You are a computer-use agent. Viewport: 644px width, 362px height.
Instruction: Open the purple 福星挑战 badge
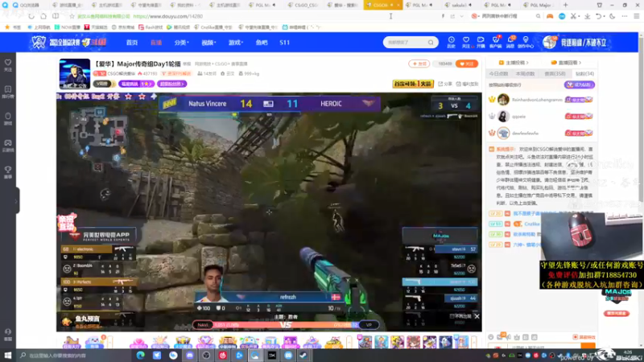[136, 84]
